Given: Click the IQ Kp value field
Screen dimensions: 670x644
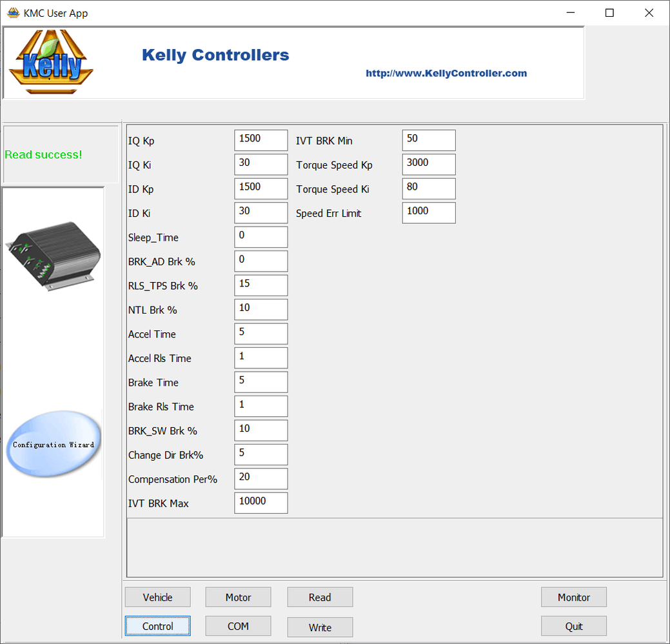Looking at the screenshot, I should [261, 140].
